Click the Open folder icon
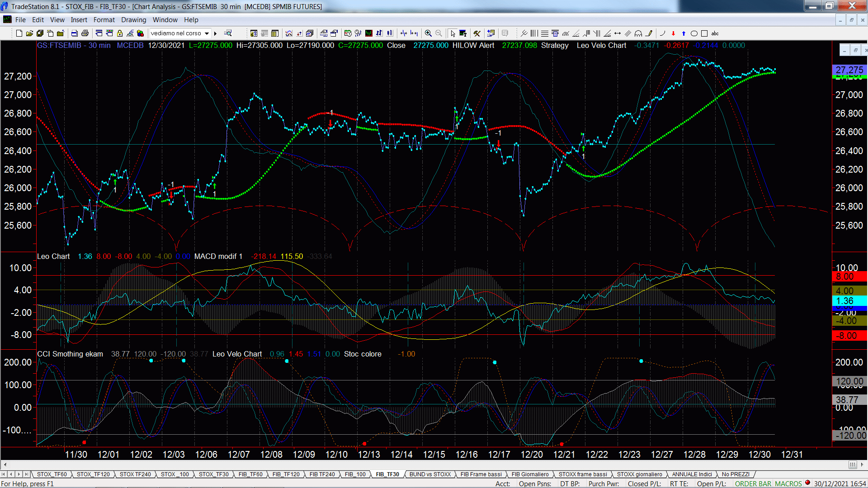 coord(29,33)
